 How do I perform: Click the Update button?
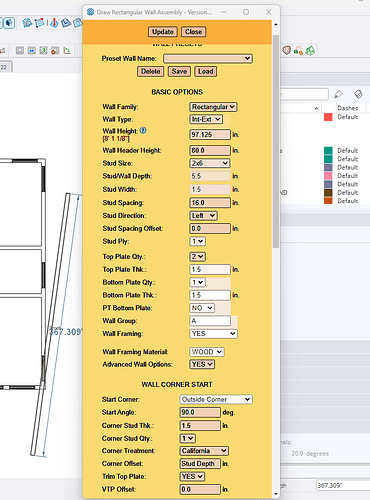tap(163, 32)
